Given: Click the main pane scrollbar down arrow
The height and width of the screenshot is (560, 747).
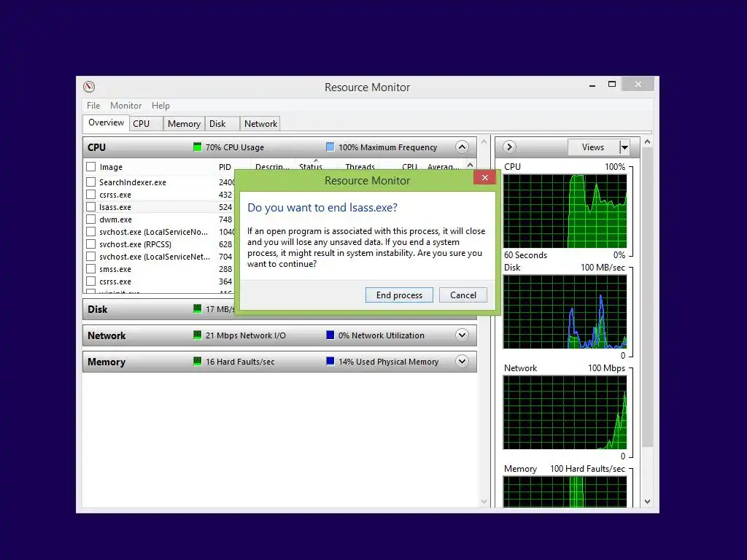Looking at the screenshot, I should pyautogui.click(x=484, y=502).
